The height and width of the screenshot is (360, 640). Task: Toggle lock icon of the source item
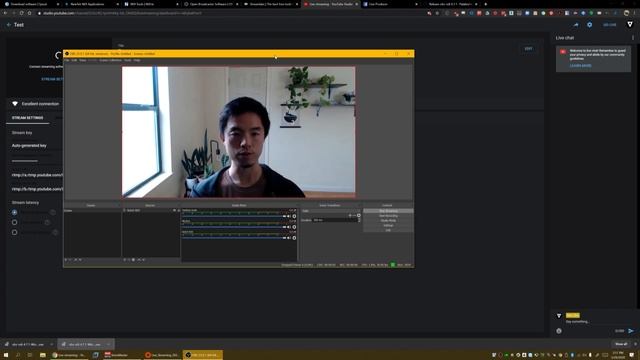click(178, 211)
